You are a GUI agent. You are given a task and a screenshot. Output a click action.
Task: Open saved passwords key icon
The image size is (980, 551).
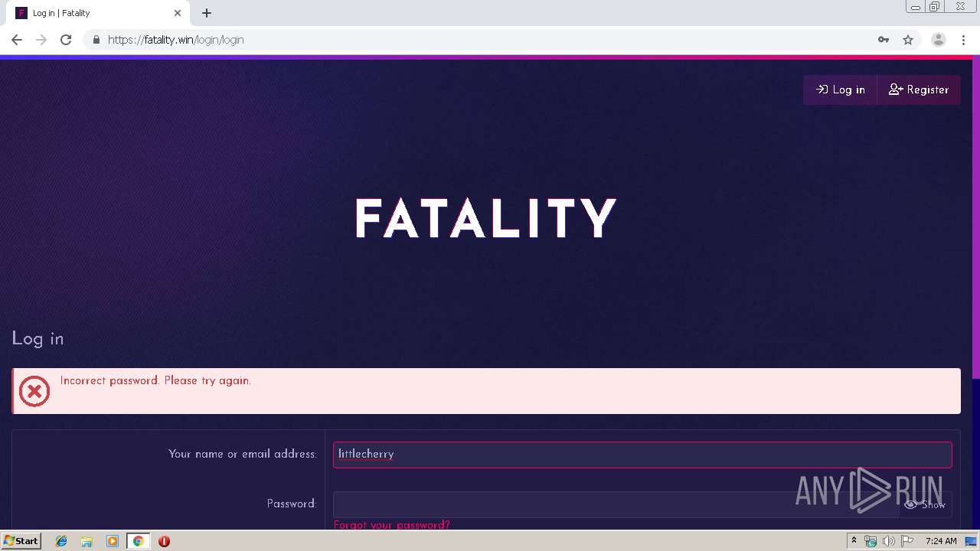(x=884, y=40)
